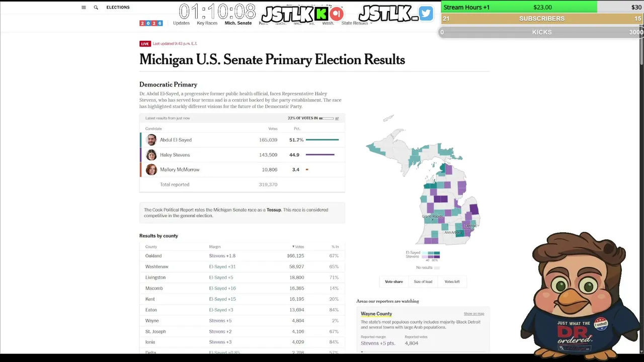
Task: Click Show on map link
Action: (x=474, y=314)
